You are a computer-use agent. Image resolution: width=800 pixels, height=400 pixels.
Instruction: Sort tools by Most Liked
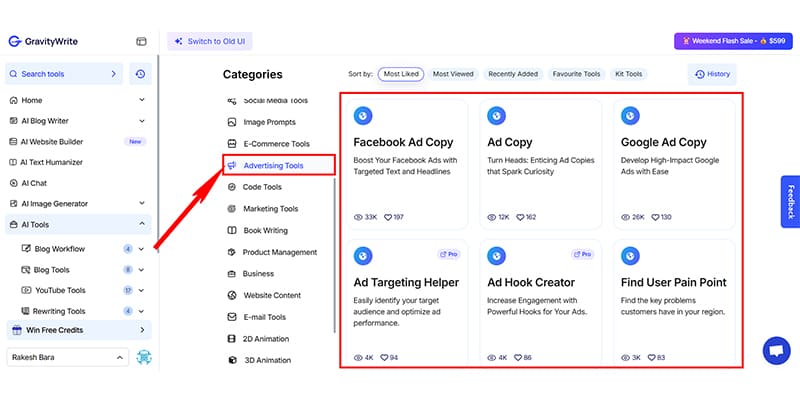401,74
